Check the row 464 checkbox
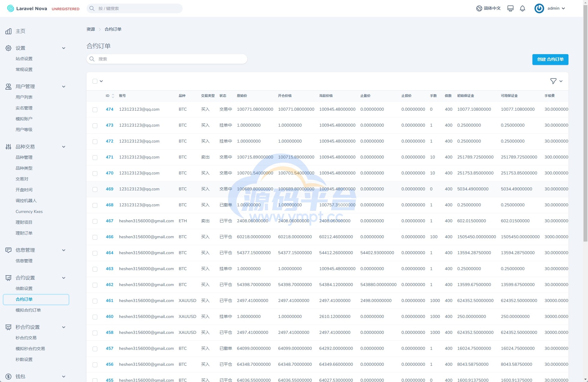588x382 pixels. click(95, 253)
